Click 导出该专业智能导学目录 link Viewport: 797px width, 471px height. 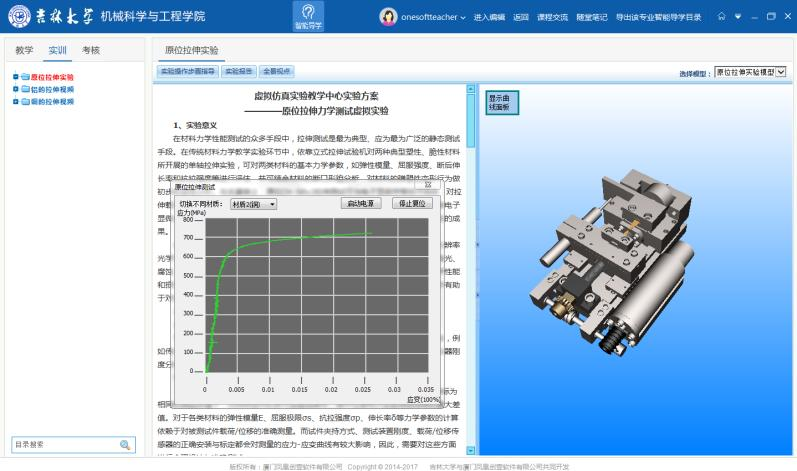[659, 17]
